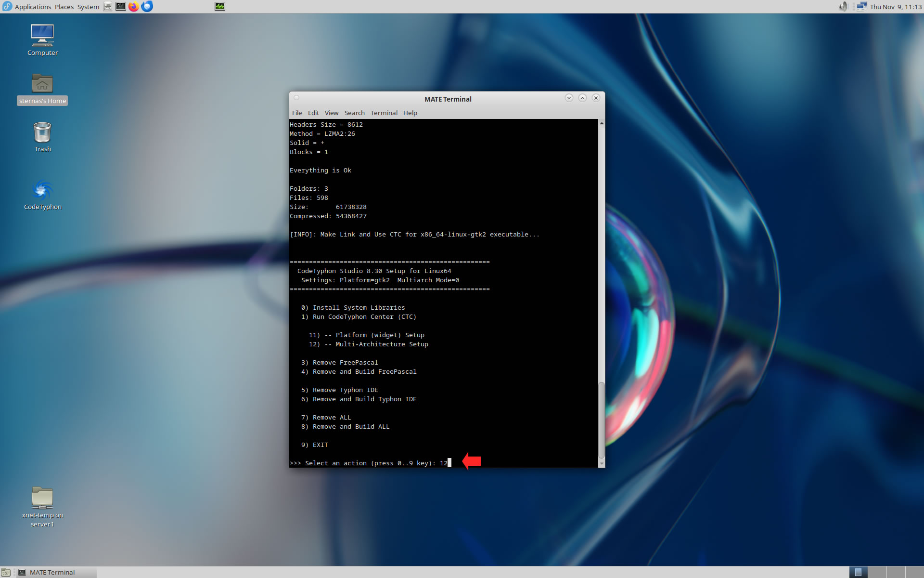Open Firefox from the top panel

[134, 6]
